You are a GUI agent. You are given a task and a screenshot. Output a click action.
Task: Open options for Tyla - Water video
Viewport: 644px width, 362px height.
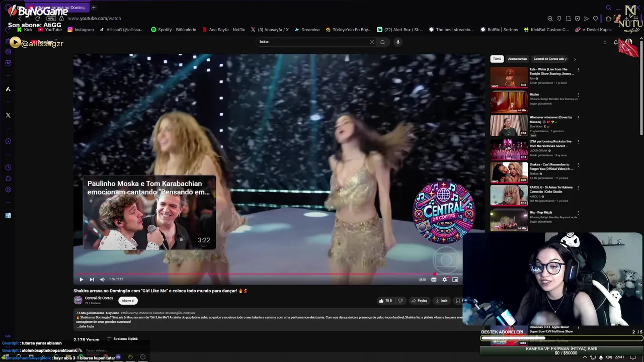(578, 70)
